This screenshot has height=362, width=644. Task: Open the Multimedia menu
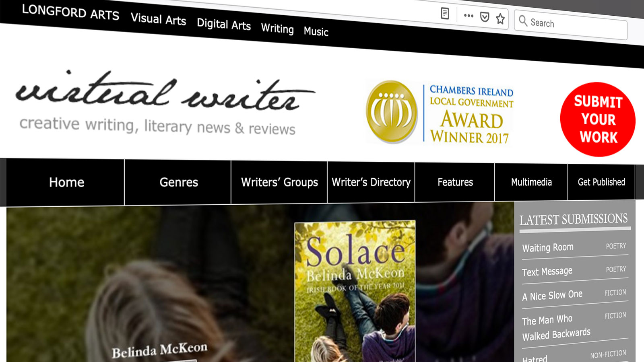[x=531, y=182]
